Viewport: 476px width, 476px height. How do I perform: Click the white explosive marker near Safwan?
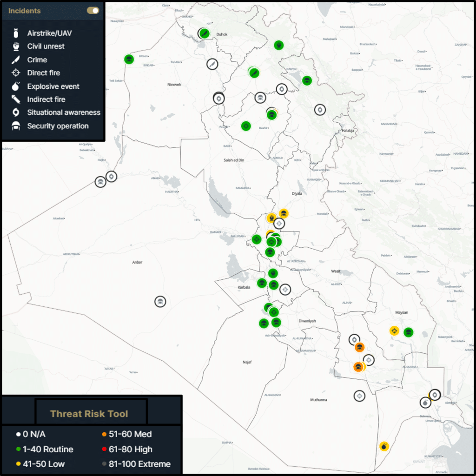pyautogui.click(x=426, y=403)
